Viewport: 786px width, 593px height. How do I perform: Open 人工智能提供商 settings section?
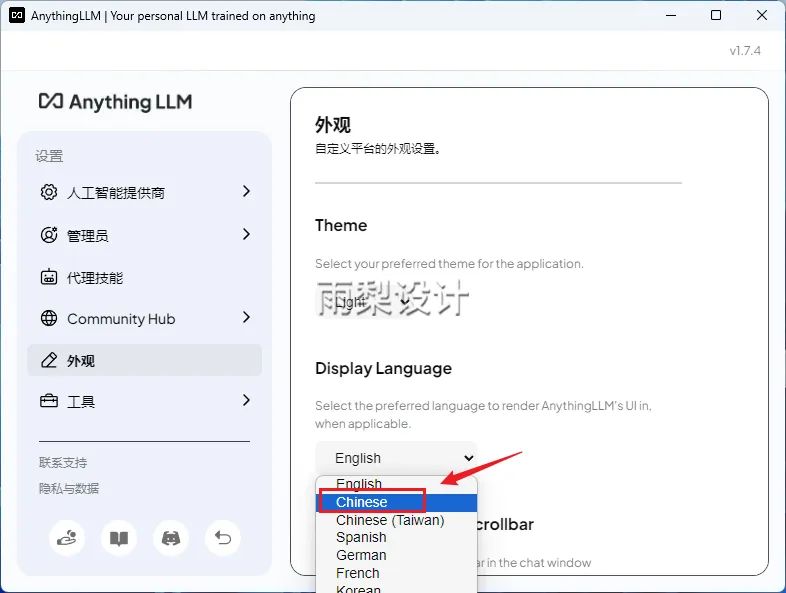[144, 192]
